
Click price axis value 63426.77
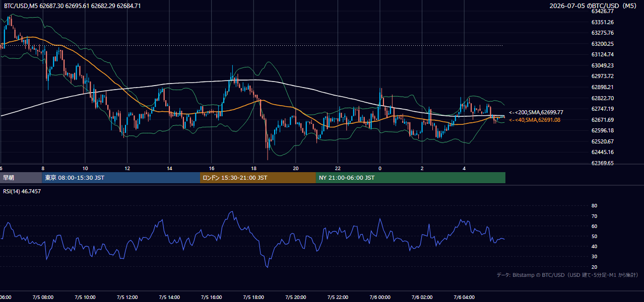click(602, 11)
